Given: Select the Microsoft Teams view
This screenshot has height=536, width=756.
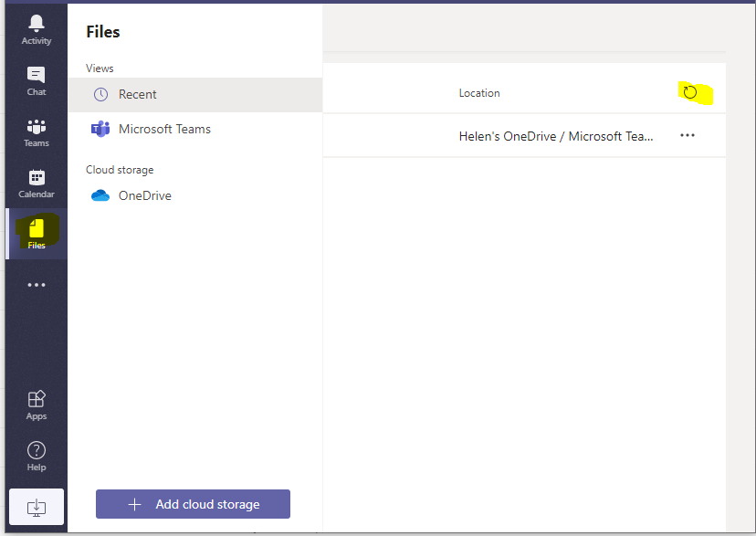Looking at the screenshot, I should (164, 129).
